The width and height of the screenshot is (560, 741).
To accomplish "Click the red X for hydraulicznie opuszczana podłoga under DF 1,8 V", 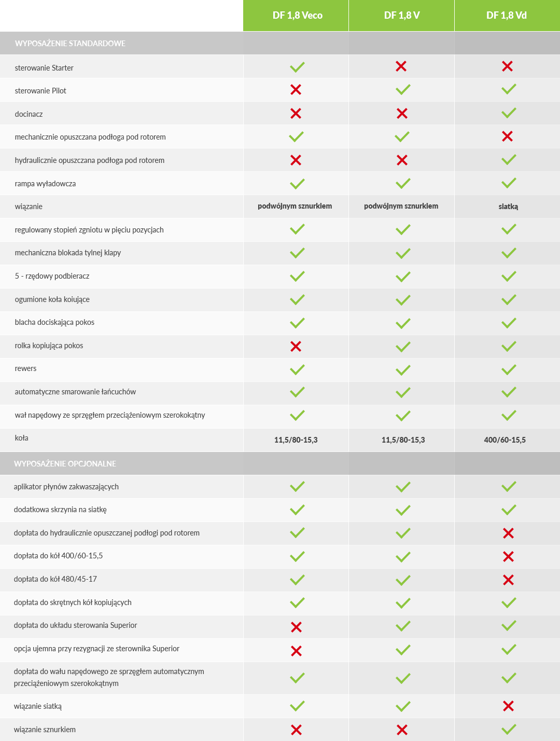I will 402,160.
